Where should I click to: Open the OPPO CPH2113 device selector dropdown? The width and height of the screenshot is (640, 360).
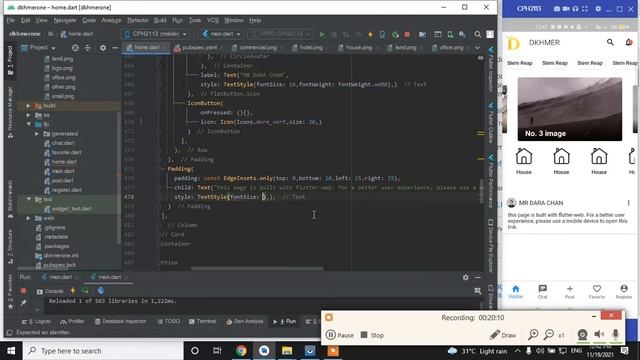click(280, 34)
